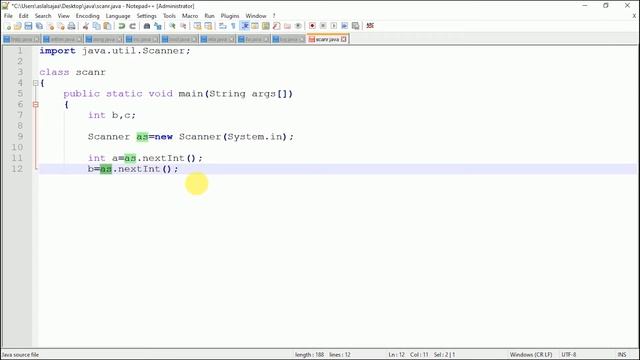Click 'Ln : 12' in status bar
Screen dimensions: 640x360
(396, 355)
